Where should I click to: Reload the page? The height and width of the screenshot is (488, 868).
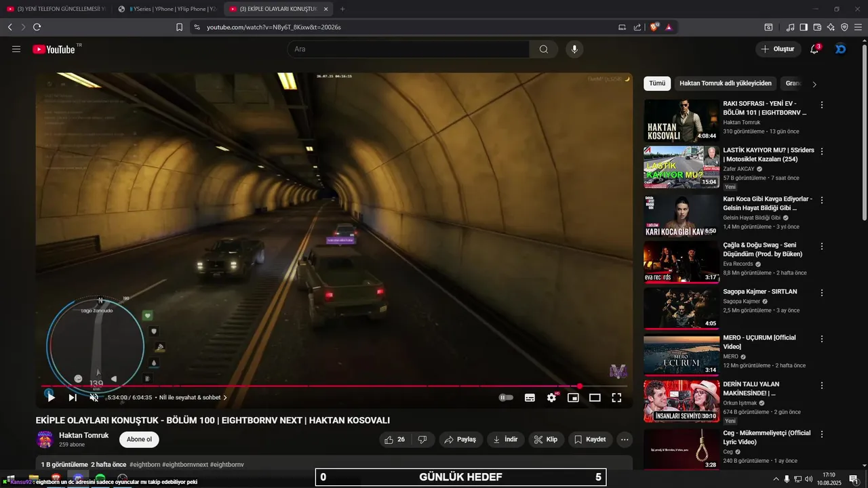[37, 27]
